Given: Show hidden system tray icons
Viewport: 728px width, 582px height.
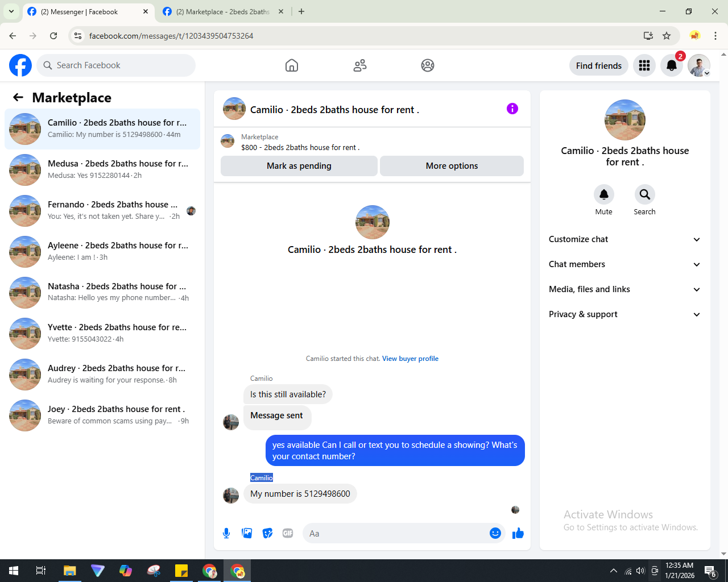Looking at the screenshot, I should click(613, 571).
